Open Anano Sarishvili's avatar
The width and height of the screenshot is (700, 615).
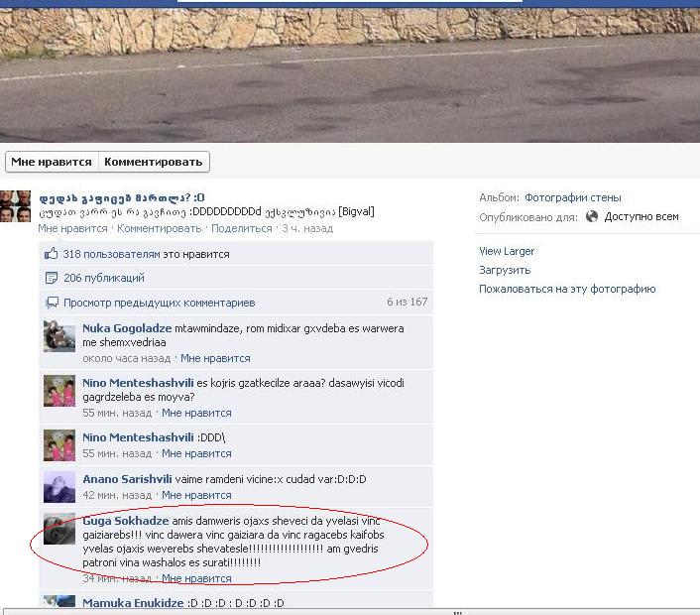click(59, 487)
